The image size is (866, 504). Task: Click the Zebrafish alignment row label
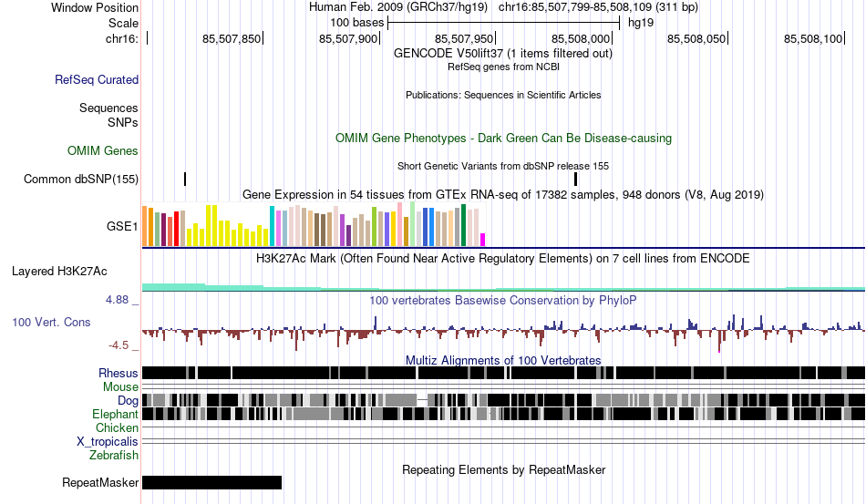tap(114, 456)
